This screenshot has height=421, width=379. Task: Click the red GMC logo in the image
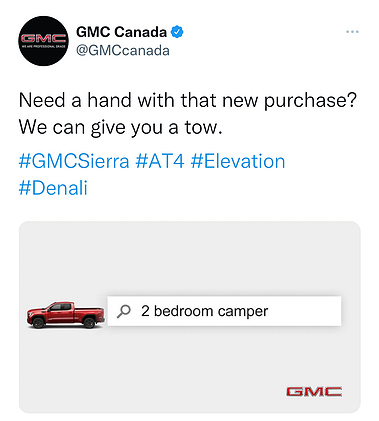(x=314, y=391)
